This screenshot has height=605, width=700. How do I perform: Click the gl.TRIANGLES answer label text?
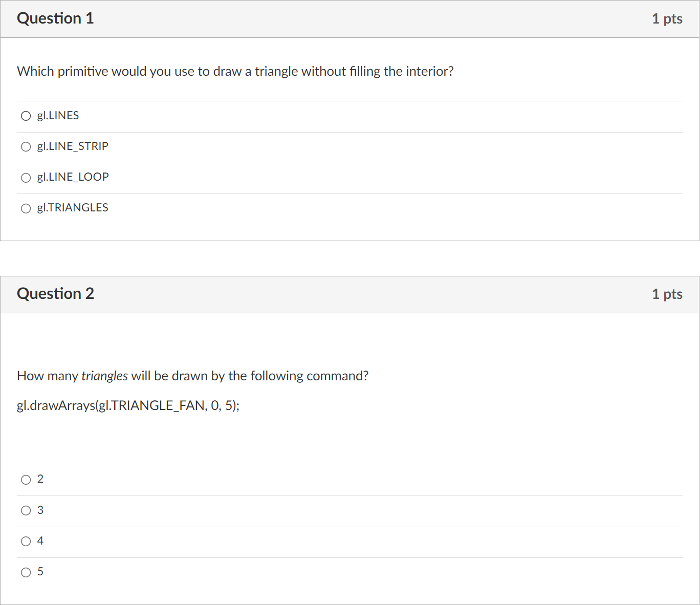(x=73, y=208)
